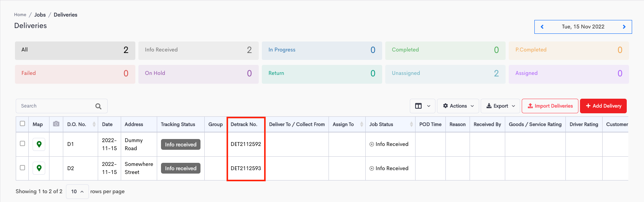Viewport: 644px width, 202px height.
Task: Filter by the Unassigned status tile
Action: coord(445,74)
